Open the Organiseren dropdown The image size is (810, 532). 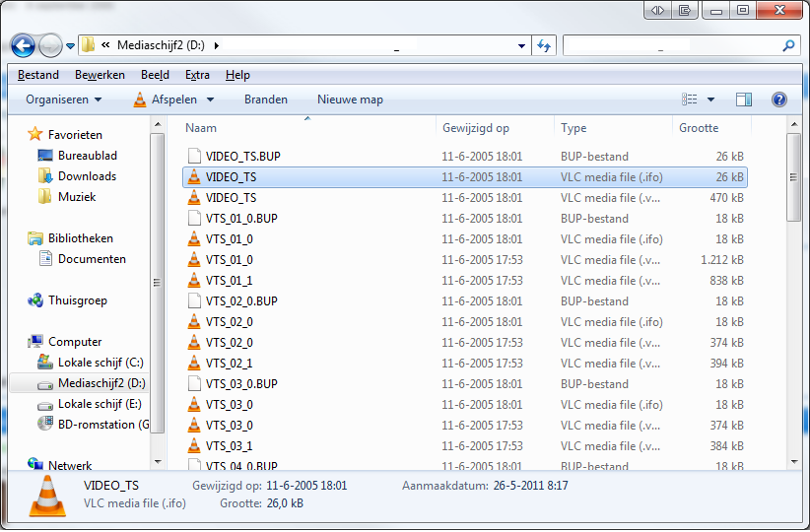[63, 100]
